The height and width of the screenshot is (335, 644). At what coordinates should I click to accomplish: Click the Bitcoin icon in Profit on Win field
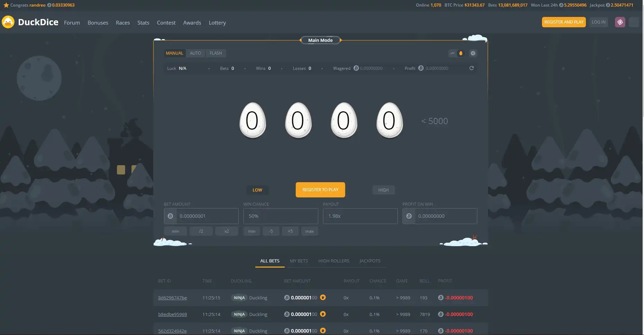[409, 216]
